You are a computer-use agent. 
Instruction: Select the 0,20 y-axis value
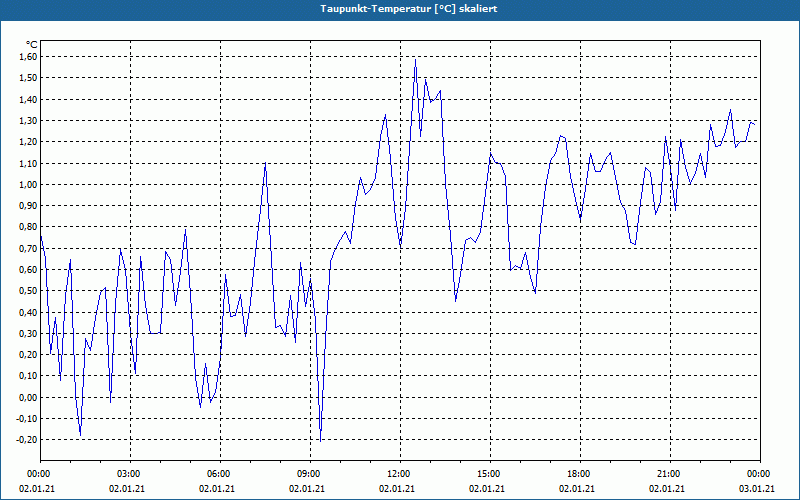(28, 355)
